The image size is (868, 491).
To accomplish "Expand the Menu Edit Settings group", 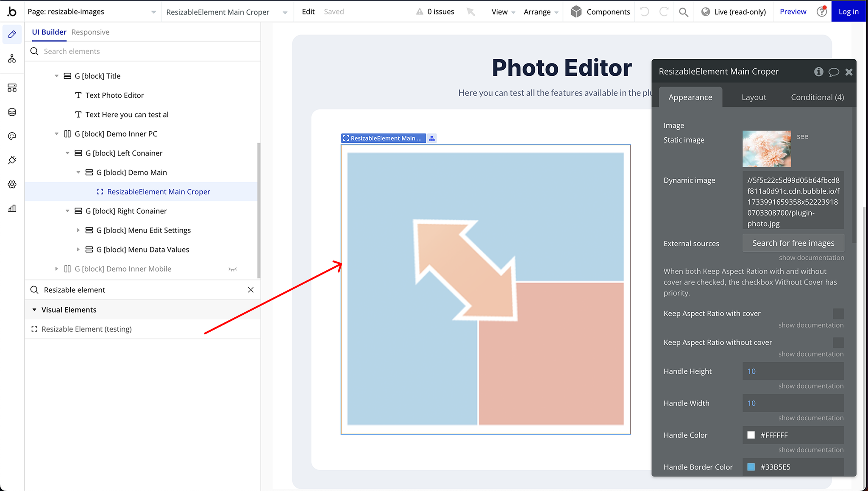I will pos(78,230).
